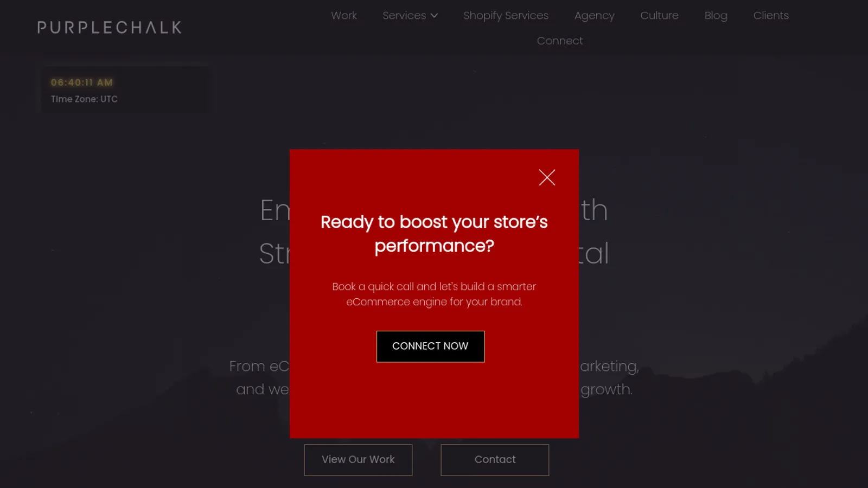Screen dimensions: 868x488
Task: Click the PURPLECHALK logo
Action: coord(110,28)
